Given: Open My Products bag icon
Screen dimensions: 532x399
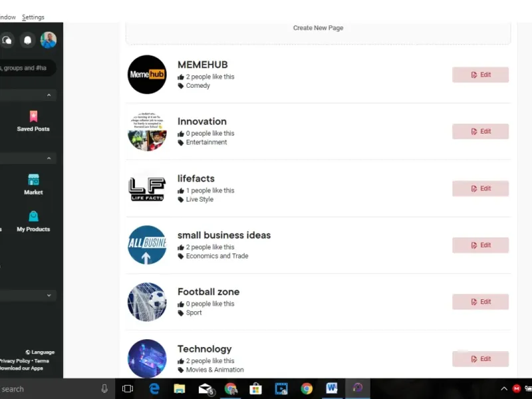Looking at the screenshot, I should (x=33, y=216).
